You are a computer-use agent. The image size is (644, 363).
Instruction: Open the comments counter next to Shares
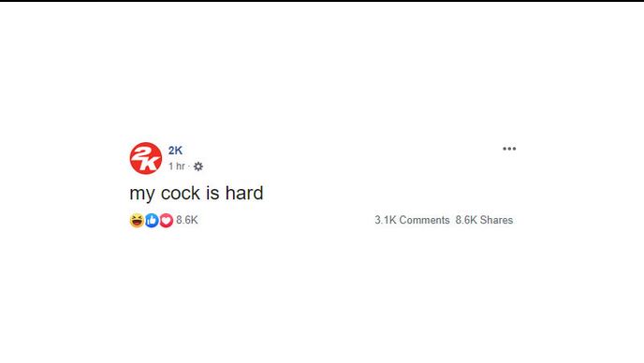pyautogui.click(x=412, y=220)
